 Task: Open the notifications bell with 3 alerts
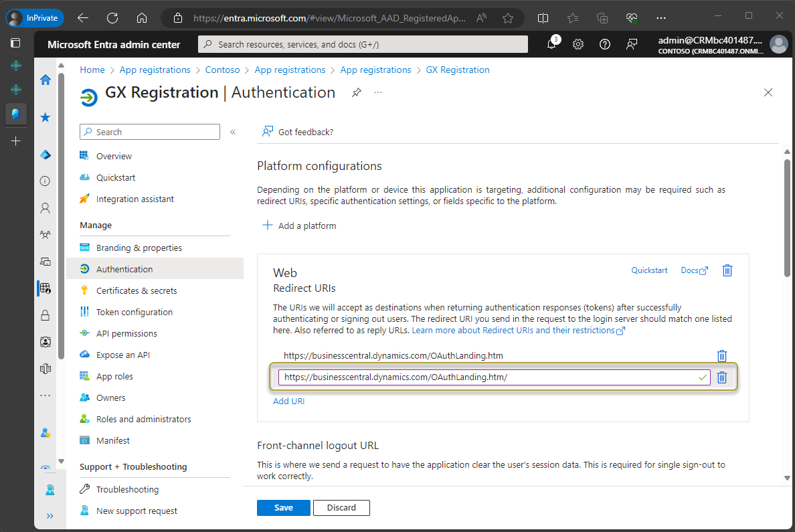[551, 43]
